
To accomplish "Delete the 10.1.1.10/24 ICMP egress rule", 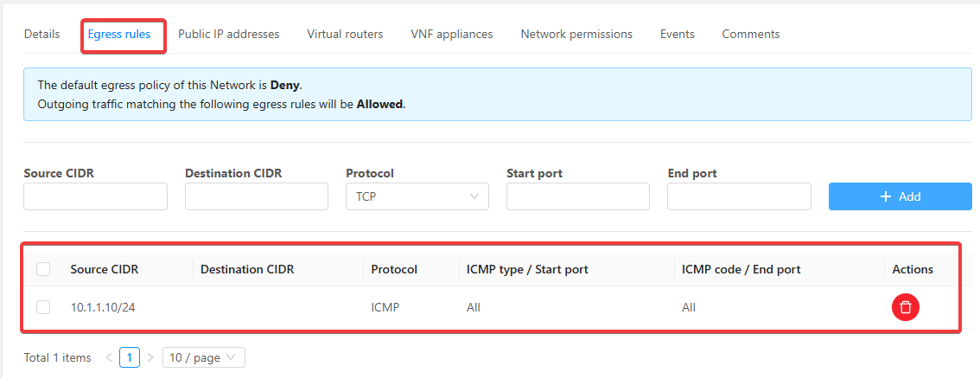I will (905, 307).
